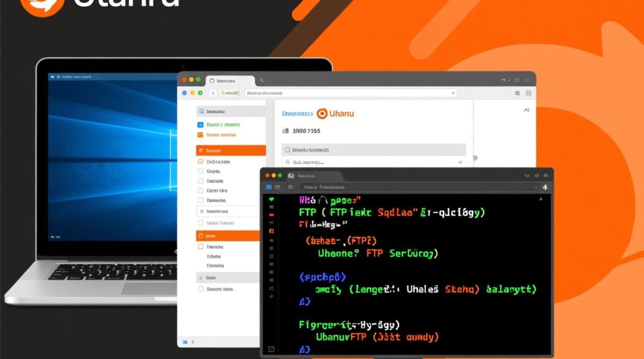644x359 pixels.
Task: Click the blue square icon in browser sidebar
Action: 200,124
